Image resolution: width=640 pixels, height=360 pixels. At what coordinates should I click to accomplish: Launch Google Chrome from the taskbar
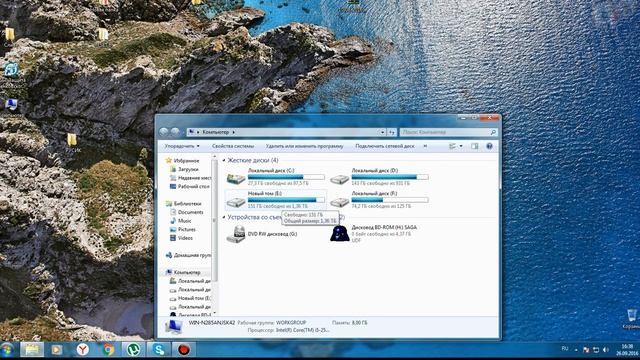(108, 350)
